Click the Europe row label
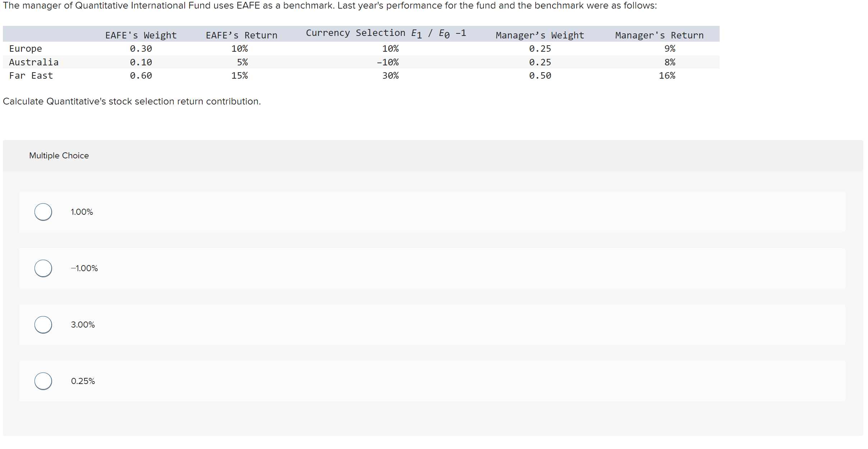The height and width of the screenshot is (449, 868). point(26,48)
